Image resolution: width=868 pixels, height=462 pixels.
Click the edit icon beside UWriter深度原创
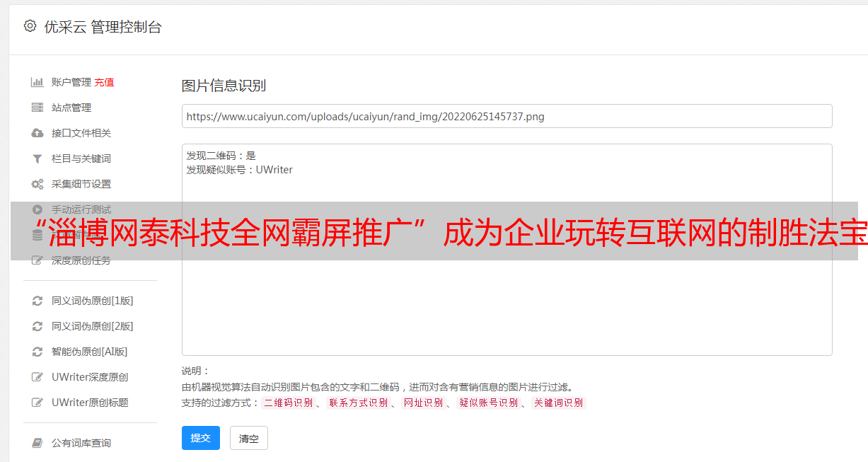click(37, 377)
